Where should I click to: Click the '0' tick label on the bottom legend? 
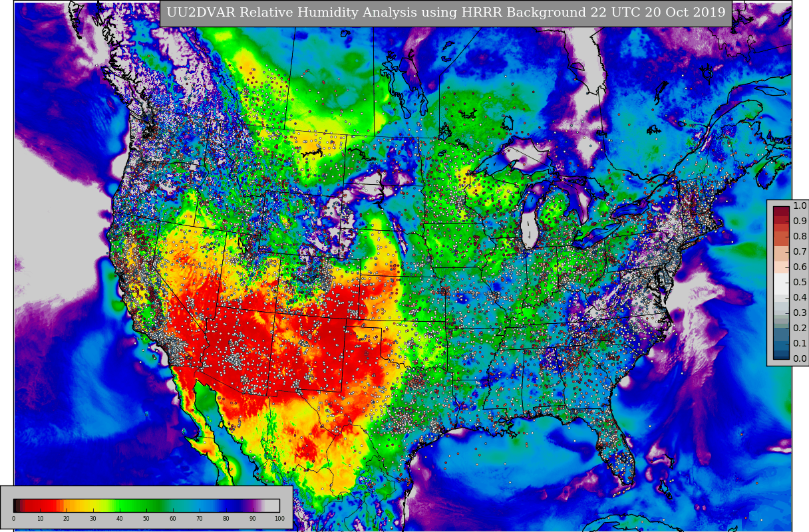(13, 519)
